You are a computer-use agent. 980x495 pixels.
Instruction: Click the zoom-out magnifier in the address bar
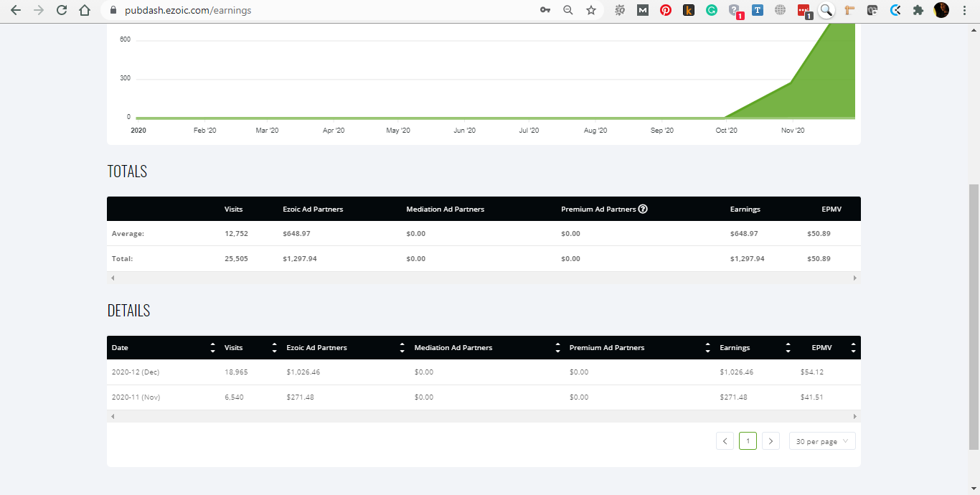568,11
